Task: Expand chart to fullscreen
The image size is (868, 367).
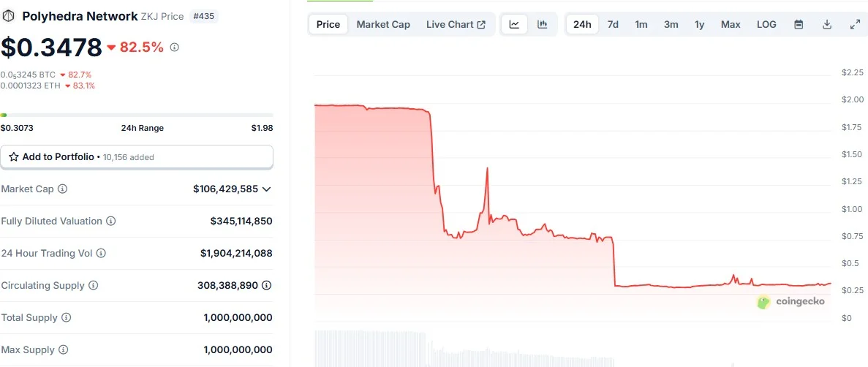Action: 855,24
